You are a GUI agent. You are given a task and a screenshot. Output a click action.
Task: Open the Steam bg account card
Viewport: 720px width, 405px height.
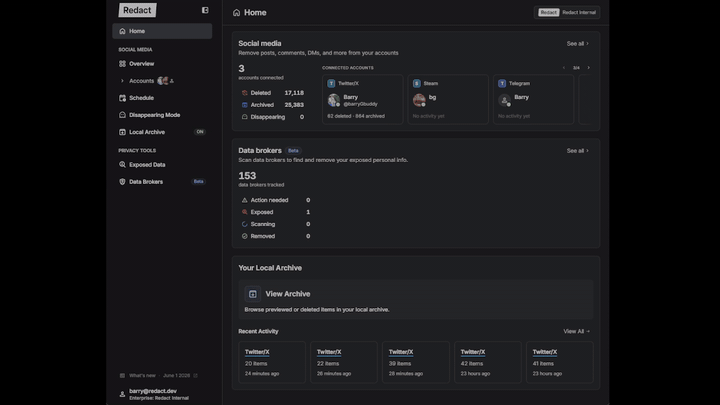pyautogui.click(x=448, y=99)
